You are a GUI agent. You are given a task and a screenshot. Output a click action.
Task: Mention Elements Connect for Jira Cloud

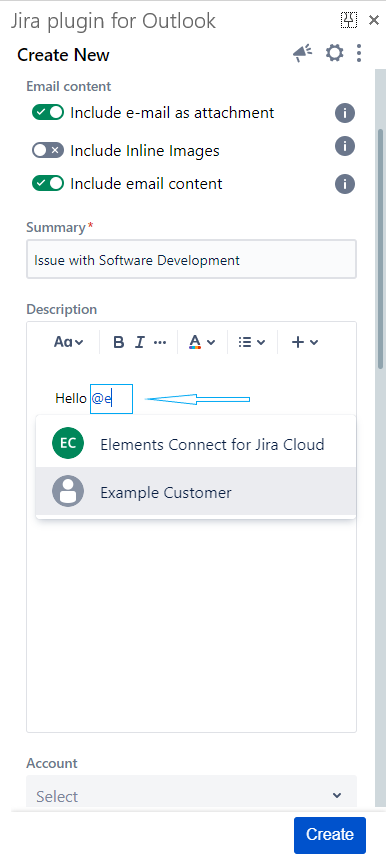point(196,444)
